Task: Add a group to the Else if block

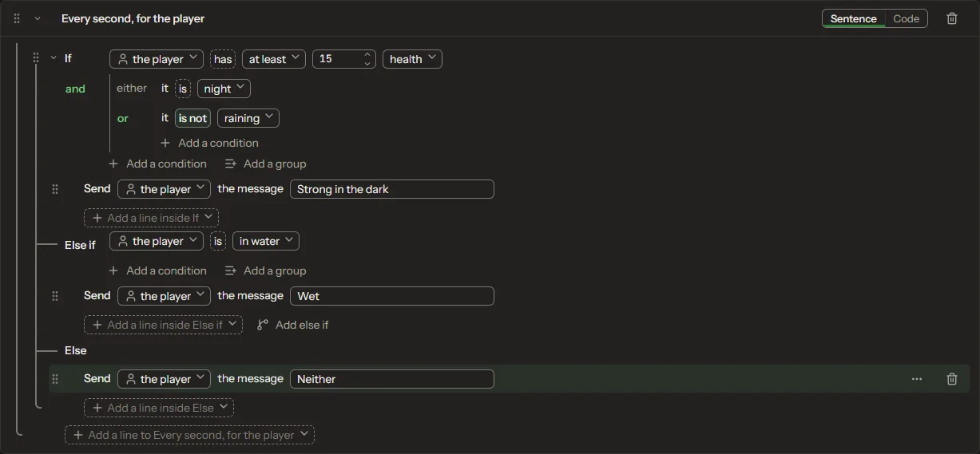Action: (265, 270)
